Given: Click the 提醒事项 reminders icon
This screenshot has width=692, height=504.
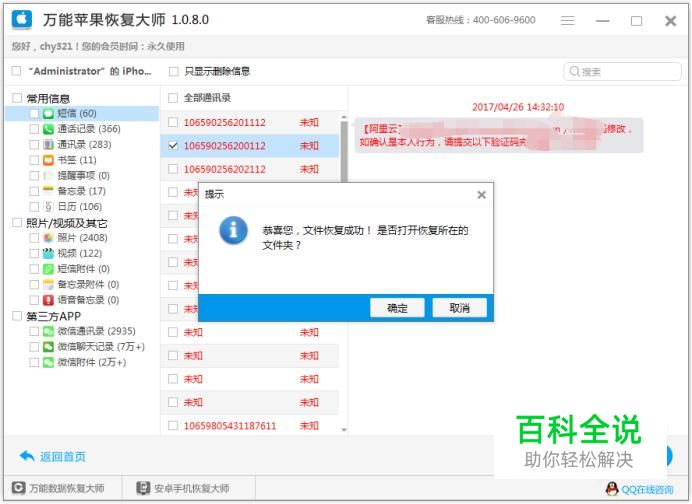Looking at the screenshot, I should point(48,176).
